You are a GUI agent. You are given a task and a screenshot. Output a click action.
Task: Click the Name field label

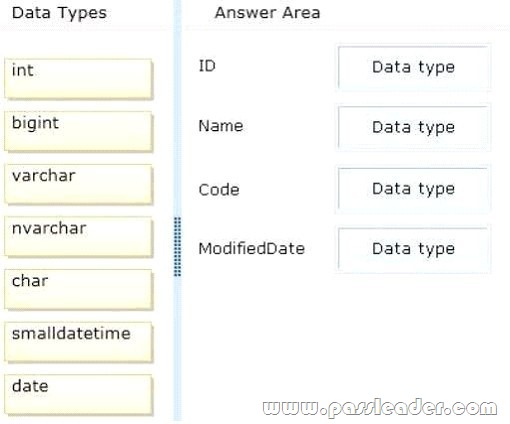pos(221,126)
